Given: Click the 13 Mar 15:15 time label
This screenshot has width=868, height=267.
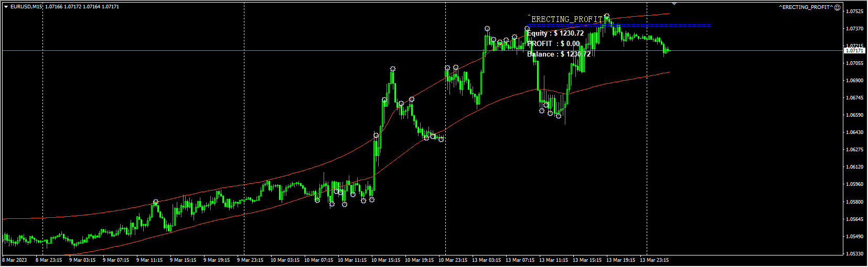Looking at the screenshot, I should coord(587,260).
